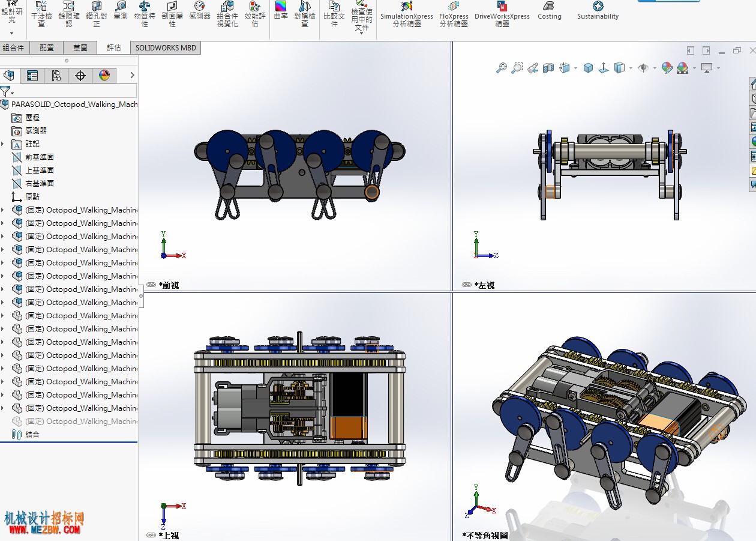Open the Hide/Show Items dropdown arrow

(655, 68)
